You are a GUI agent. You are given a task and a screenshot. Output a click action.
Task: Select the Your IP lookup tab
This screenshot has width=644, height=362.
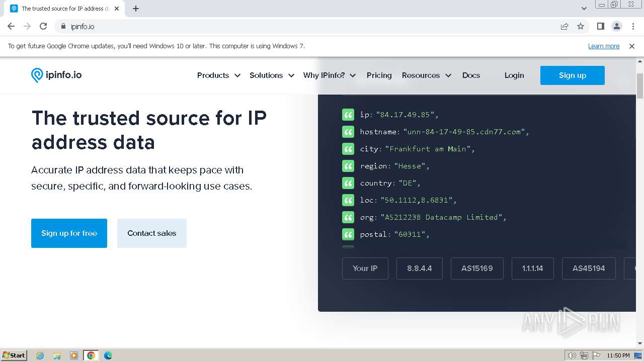[365, 268]
